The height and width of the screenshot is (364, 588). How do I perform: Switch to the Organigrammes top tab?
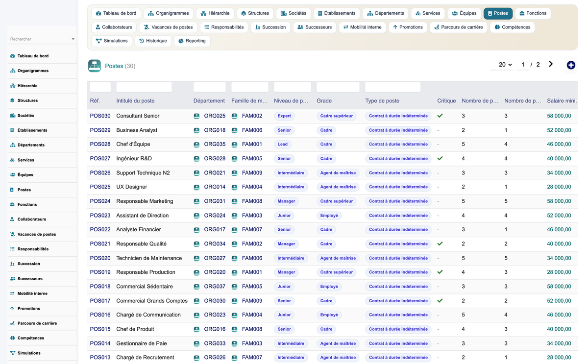(x=168, y=13)
